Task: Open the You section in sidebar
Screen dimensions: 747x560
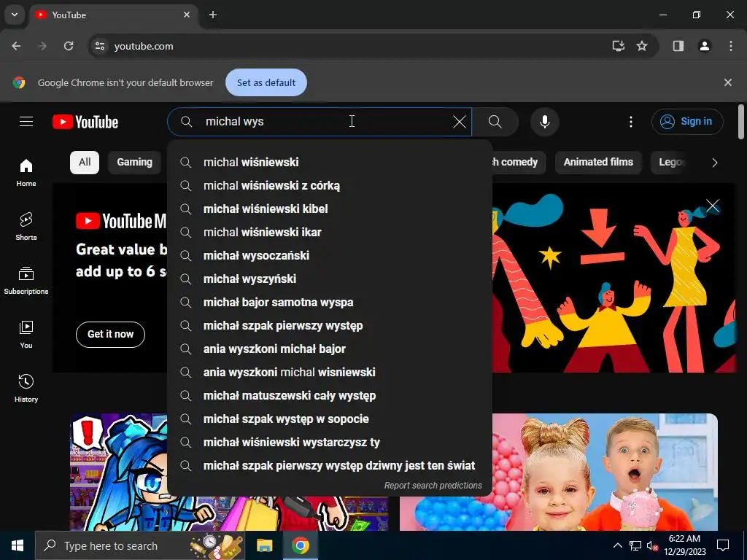Action: (26, 334)
